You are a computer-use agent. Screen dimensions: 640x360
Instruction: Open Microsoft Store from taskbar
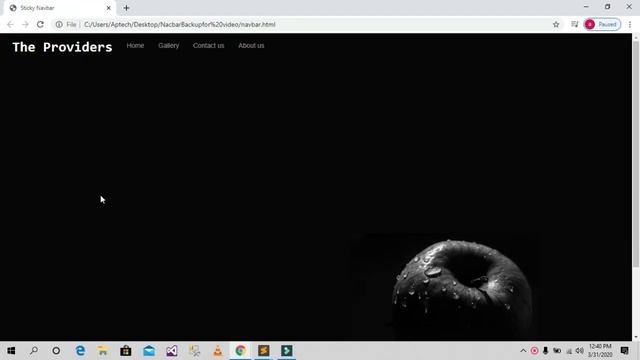126,351
